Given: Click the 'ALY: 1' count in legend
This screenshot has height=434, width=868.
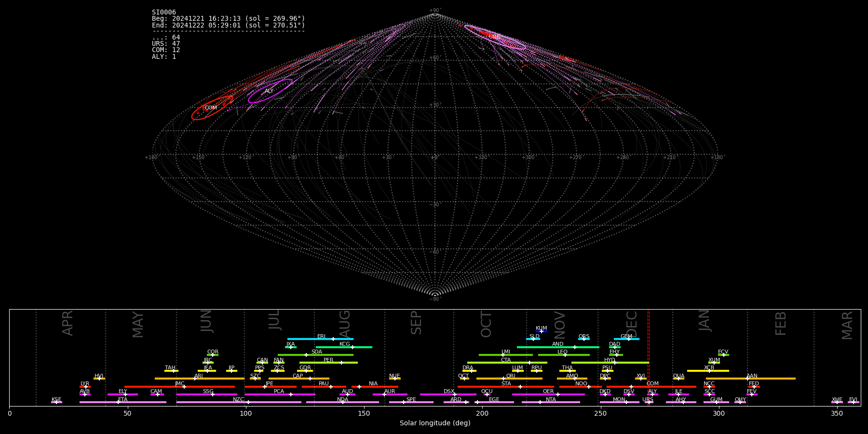Looking at the screenshot, I should tap(164, 57).
